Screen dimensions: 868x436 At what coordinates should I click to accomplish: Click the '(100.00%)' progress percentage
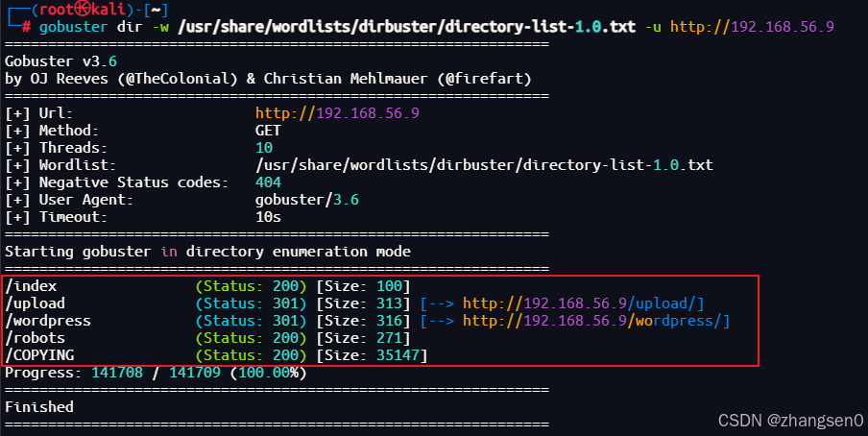[x=268, y=373]
